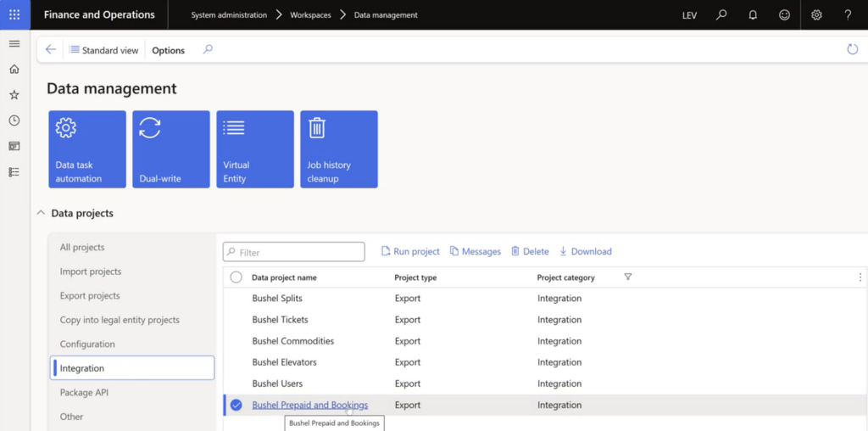Screen dimensions: 868x431
Task: Open Recent clock icon in sidebar
Action: tap(14, 120)
